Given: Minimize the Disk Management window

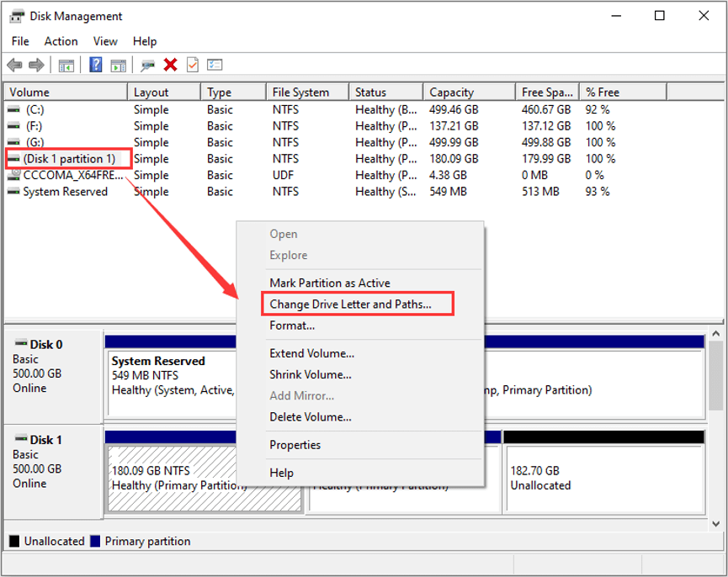Looking at the screenshot, I should coord(616,16).
